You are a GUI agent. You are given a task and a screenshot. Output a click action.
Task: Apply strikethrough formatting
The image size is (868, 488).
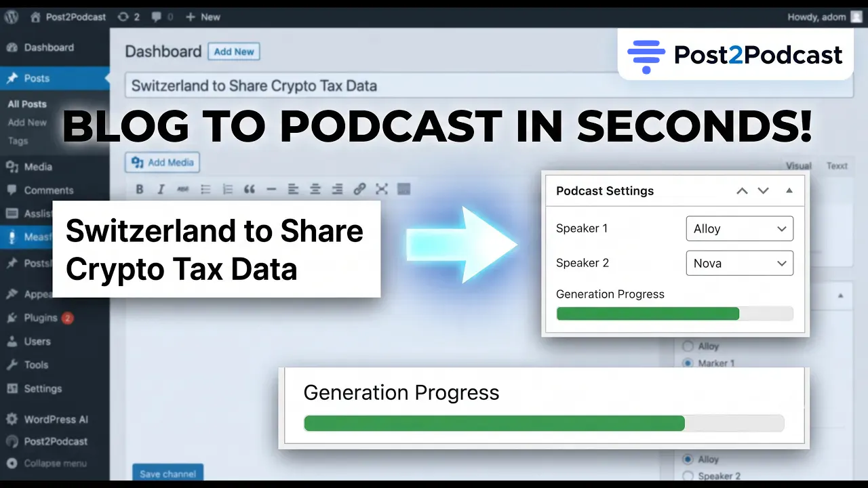[182, 189]
